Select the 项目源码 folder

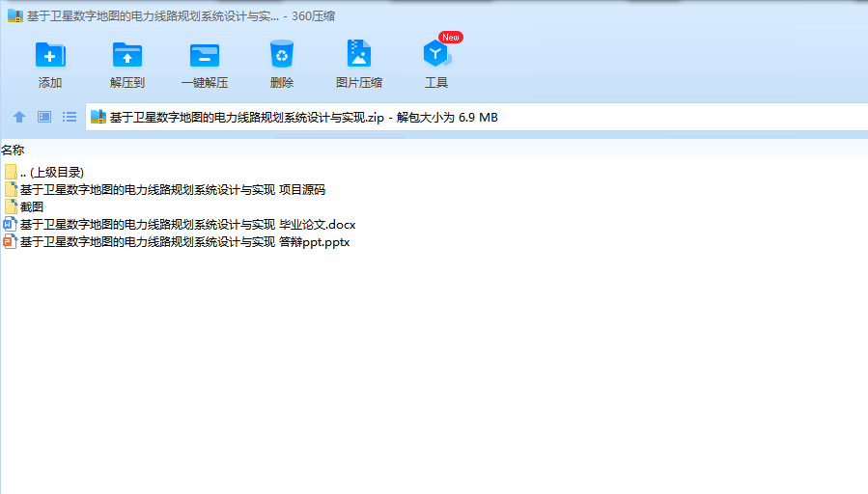point(164,190)
